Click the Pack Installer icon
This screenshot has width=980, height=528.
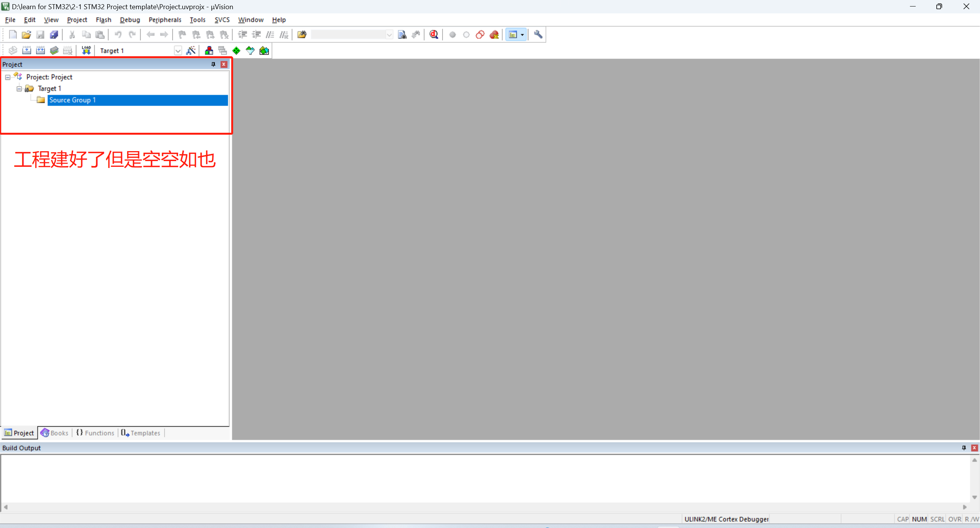(x=264, y=51)
